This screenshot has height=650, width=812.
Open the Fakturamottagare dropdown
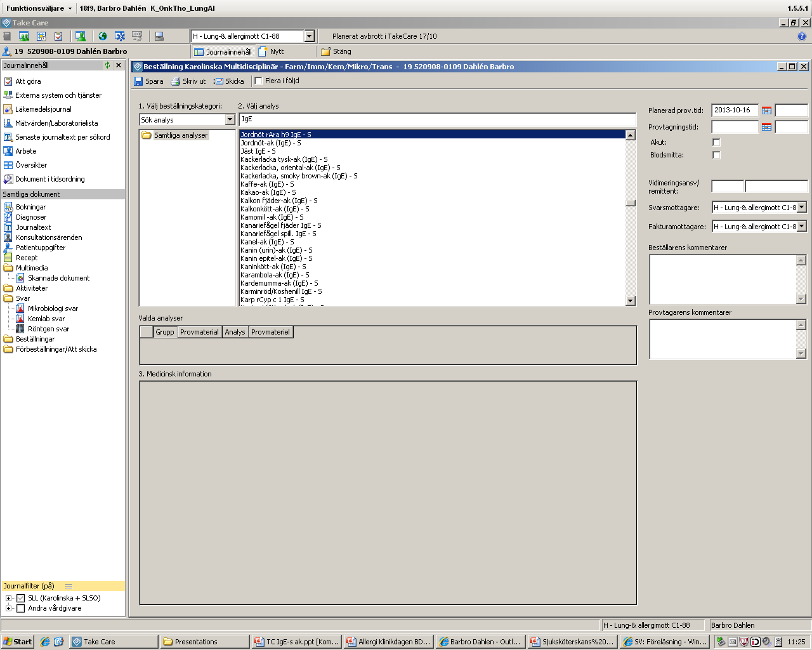click(x=802, y=227)
